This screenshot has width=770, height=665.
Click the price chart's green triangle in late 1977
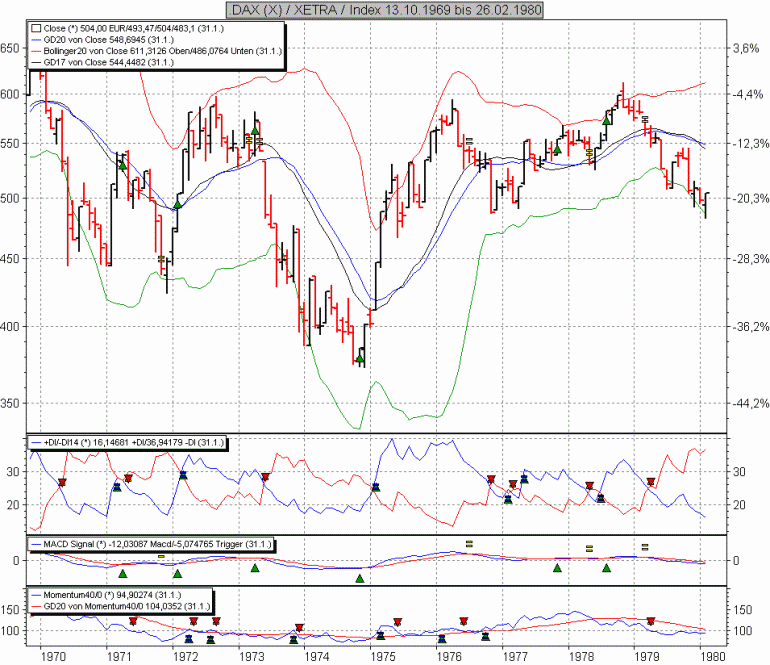[x=557, y=150]
